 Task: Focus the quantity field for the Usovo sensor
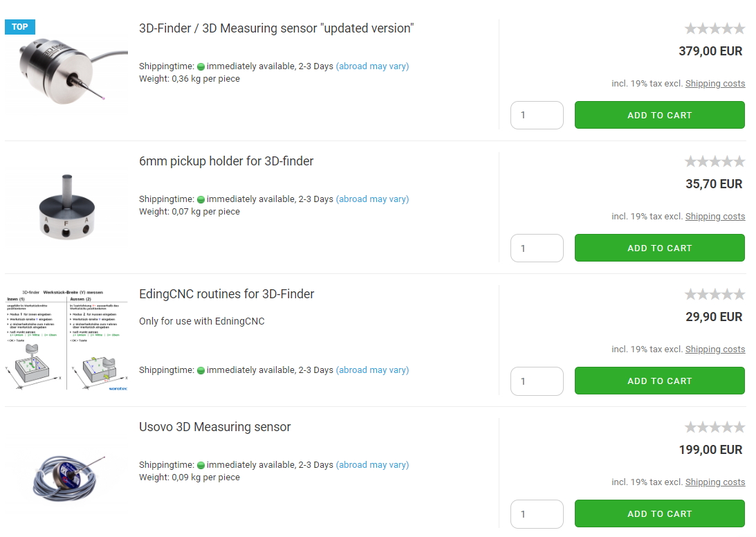[537, 514]
